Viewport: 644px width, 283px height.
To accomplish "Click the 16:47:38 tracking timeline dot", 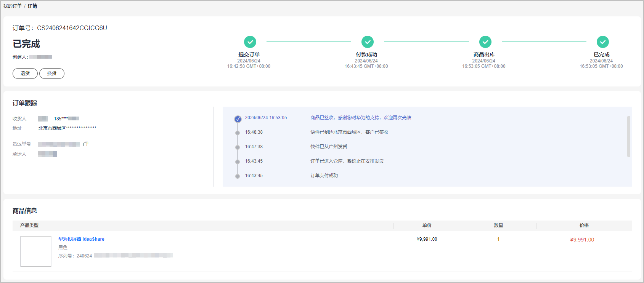I will (x=238, y=147).
